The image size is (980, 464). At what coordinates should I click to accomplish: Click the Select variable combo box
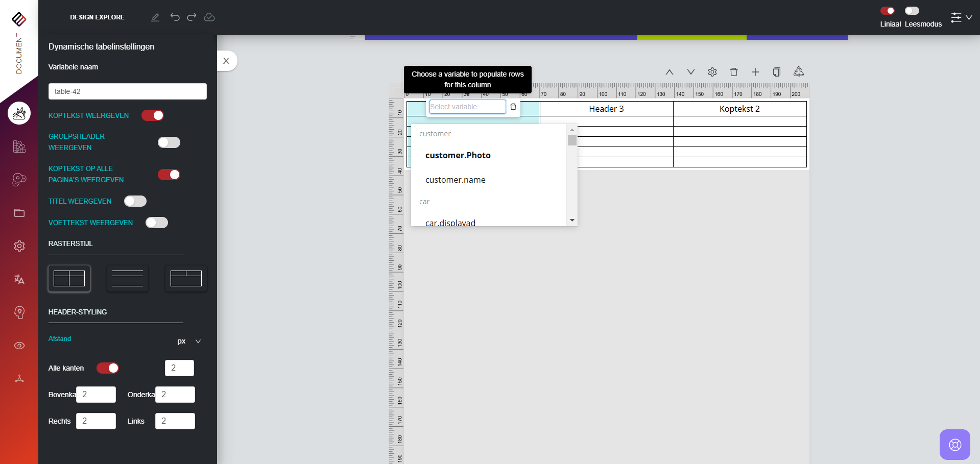467,107
